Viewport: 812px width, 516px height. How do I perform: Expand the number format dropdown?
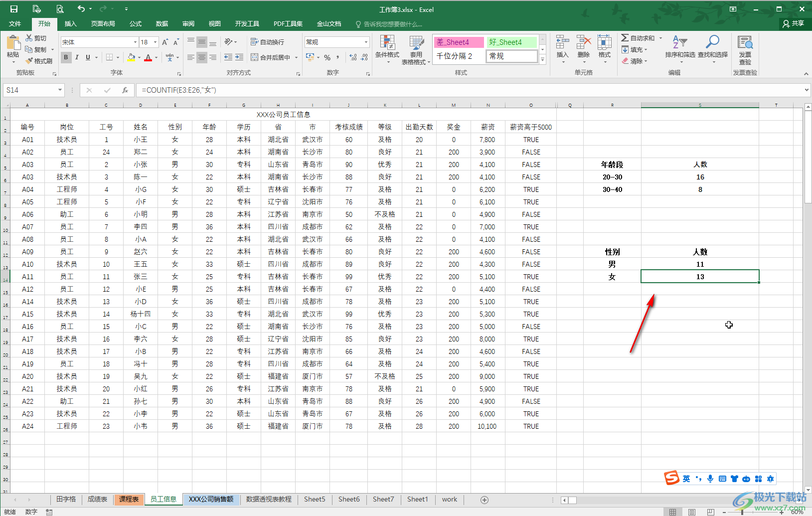[366, 42]
